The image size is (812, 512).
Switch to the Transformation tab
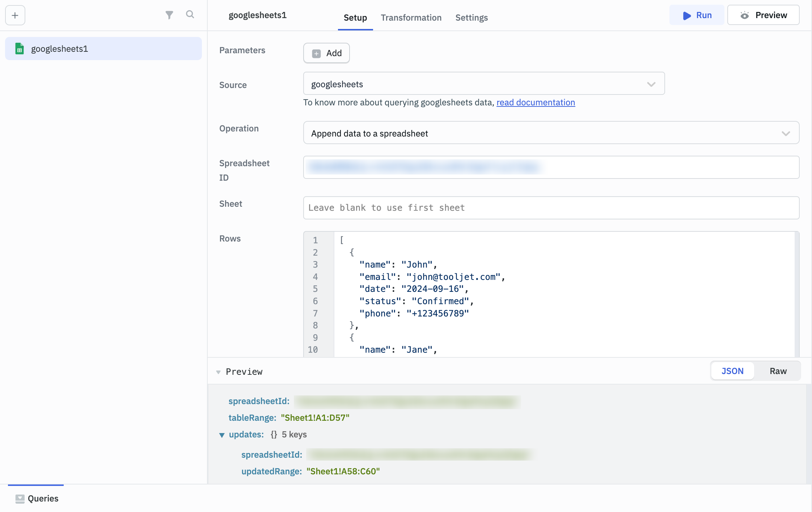411,17
